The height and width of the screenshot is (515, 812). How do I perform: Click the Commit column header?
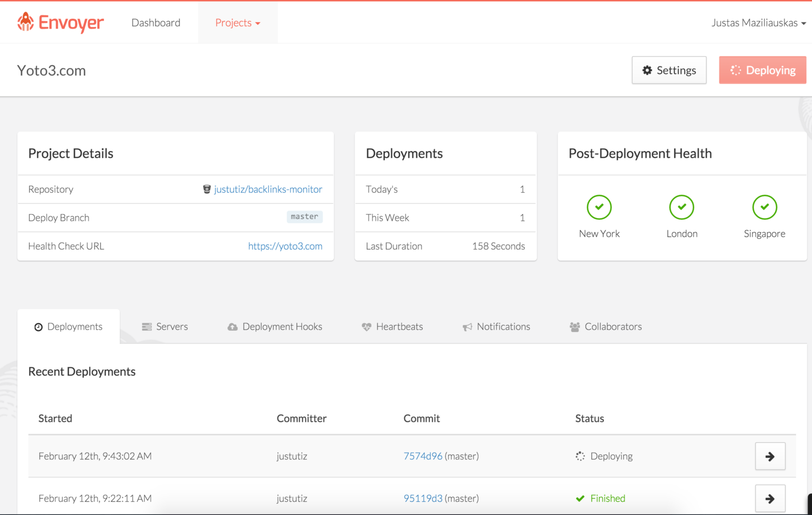[x=421, y=418]
